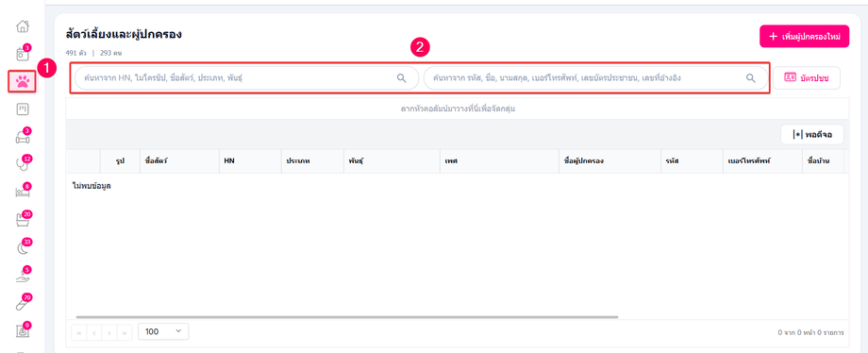Sort by HN column header
Image resolution: width=868 pixels, height=353 pixels.
pos(250,160)
